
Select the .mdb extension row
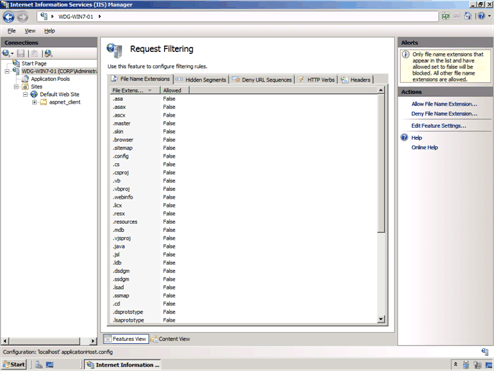244,230
